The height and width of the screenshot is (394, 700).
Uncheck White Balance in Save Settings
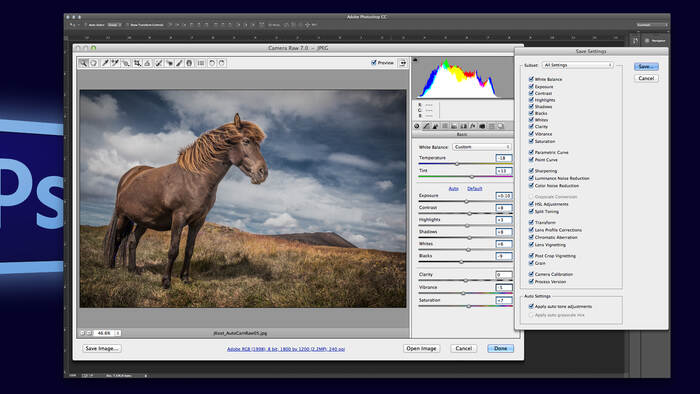tap(531, 79)
